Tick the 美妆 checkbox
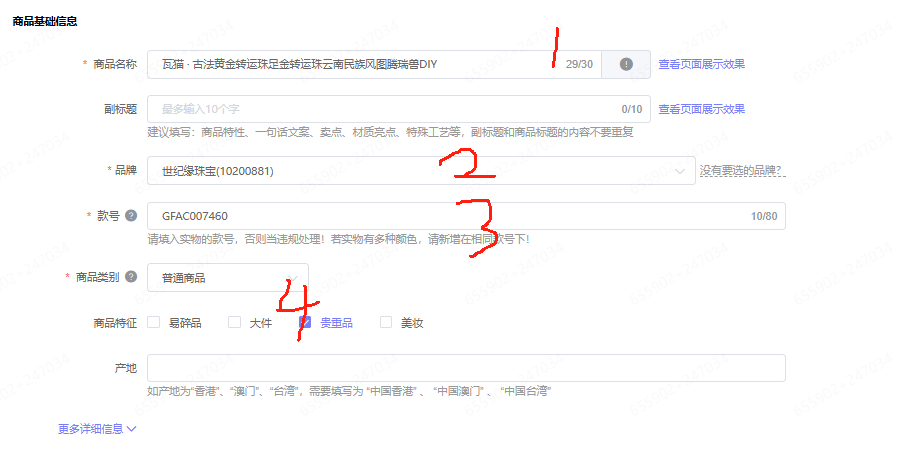This screenshot has width=901, height=458. point(386,322)
